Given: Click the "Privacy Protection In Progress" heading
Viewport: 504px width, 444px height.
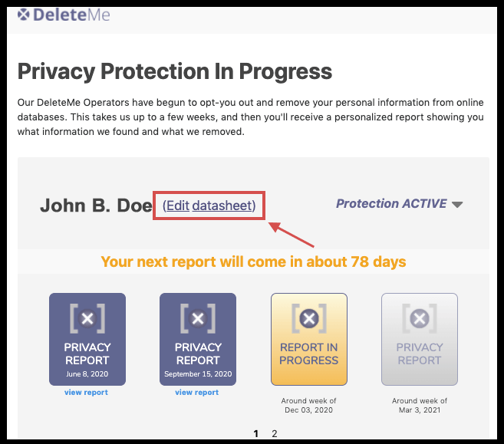Looking at the screenshot, I should 175,71.
